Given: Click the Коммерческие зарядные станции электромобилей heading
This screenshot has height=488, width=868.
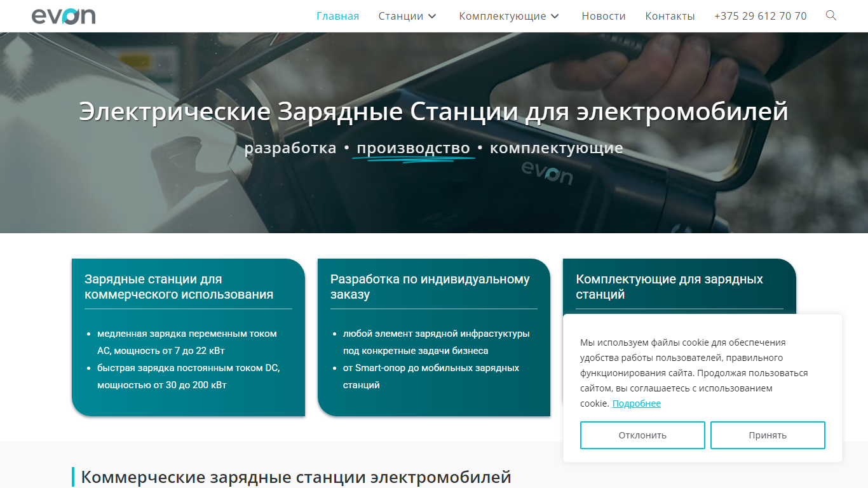Looking at the screenshot, I should pos(296,477).
